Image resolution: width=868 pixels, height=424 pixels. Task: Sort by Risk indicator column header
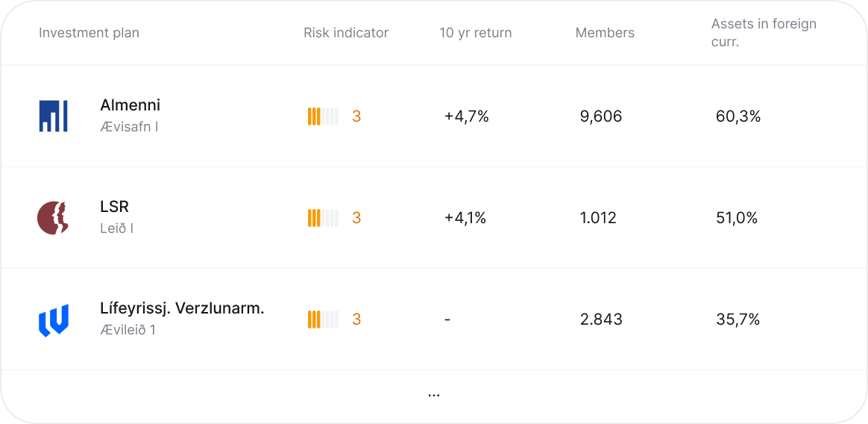[x=346, y=33]
